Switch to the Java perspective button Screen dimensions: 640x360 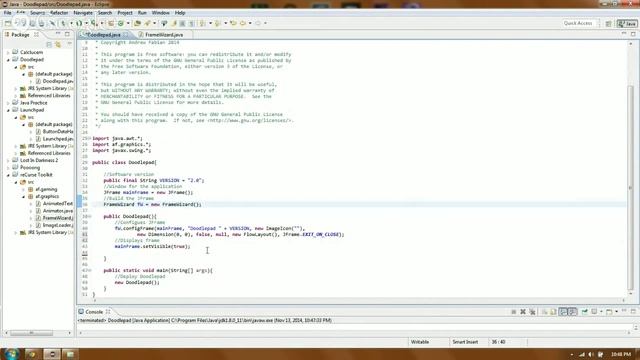click(627, 24)
